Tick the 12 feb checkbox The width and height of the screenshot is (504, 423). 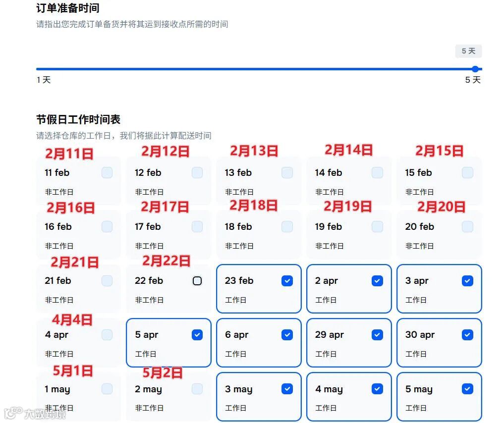197,172
